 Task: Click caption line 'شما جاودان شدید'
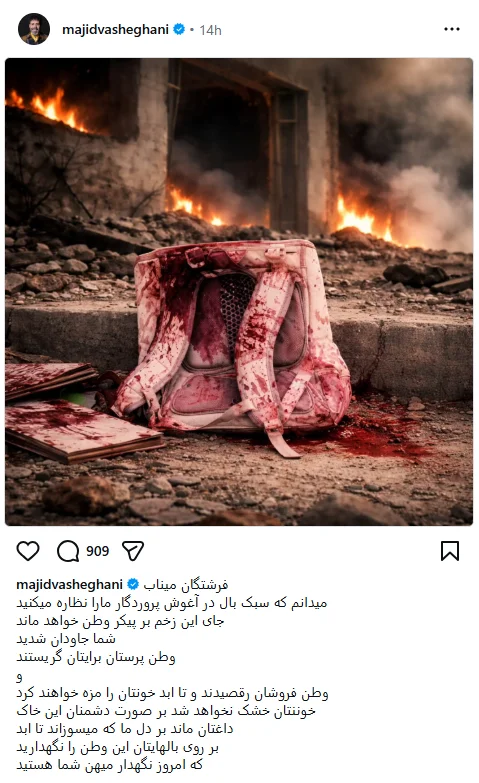pos(66,639)
